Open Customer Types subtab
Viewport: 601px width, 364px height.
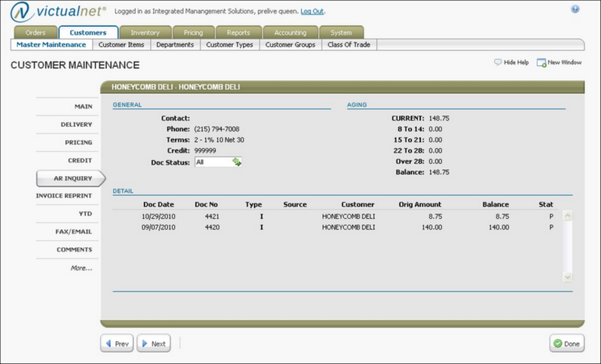[230, 45]
